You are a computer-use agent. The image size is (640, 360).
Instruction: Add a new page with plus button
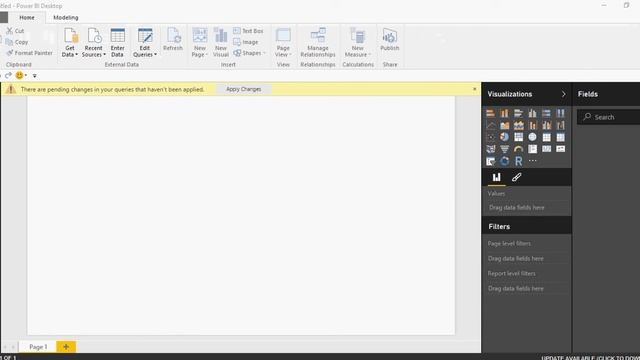click(66, 347)
